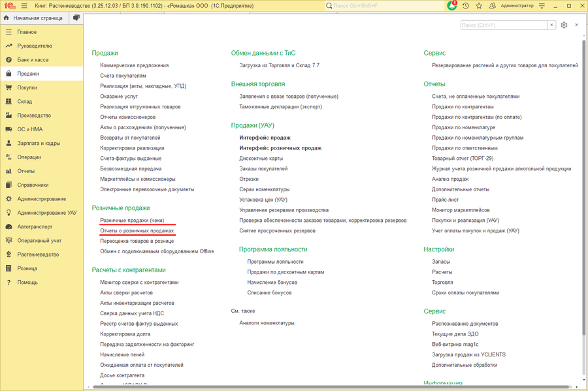Viewport: 588px width, 391px height.
Task: Open Продажи по контрагентам report
Action: pyautogui.click(x=463, y=107)
